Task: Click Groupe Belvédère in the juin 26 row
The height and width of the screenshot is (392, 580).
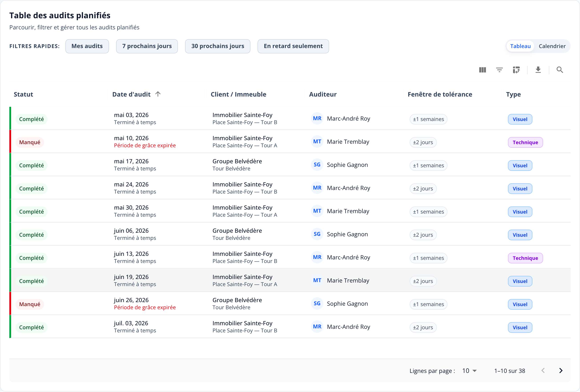Action: click(x=237, y=300)
